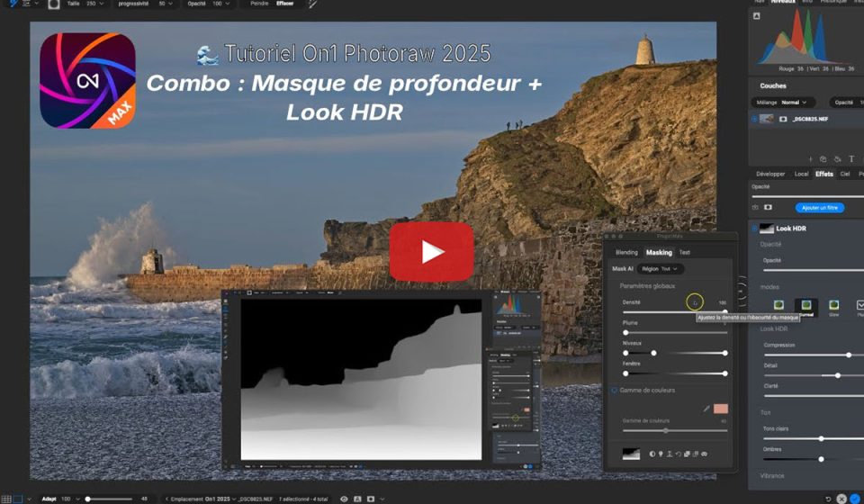Click the reset mask arrow icon

pos(678,454)
